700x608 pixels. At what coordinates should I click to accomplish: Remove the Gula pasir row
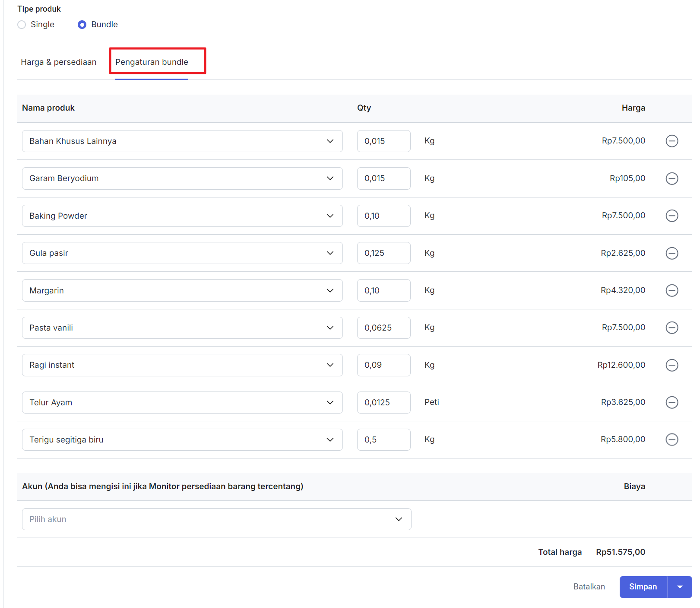pos(672,253)
